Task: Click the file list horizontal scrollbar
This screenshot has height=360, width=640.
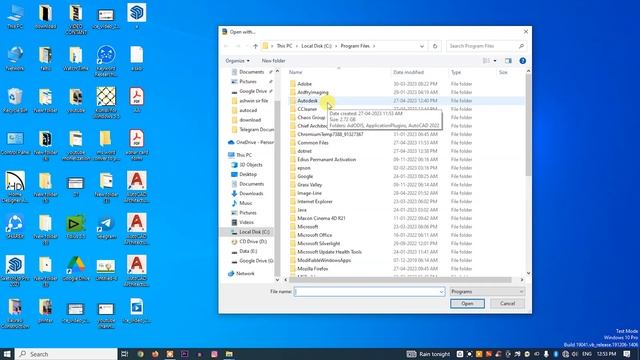Action: pos(400,280)
